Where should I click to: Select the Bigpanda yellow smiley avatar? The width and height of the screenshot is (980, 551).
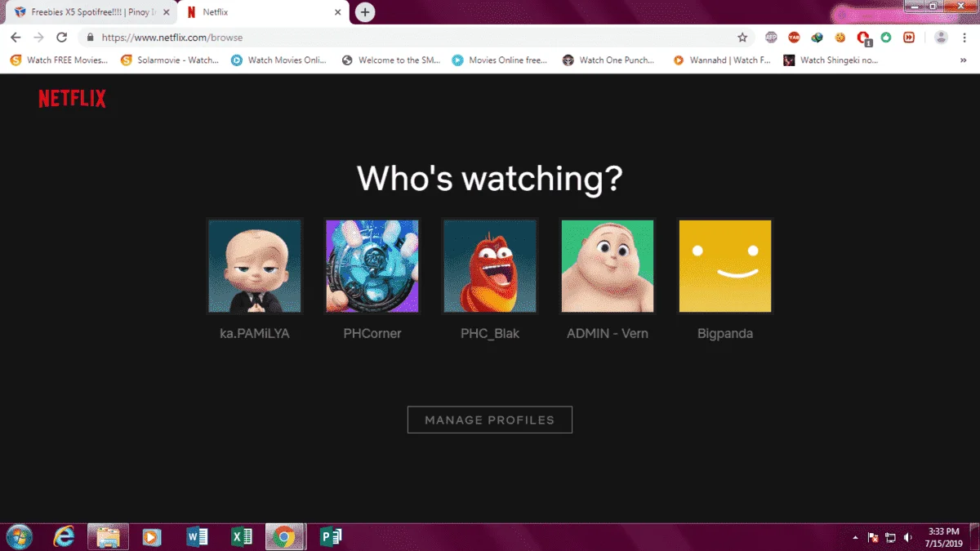(725, 266)
